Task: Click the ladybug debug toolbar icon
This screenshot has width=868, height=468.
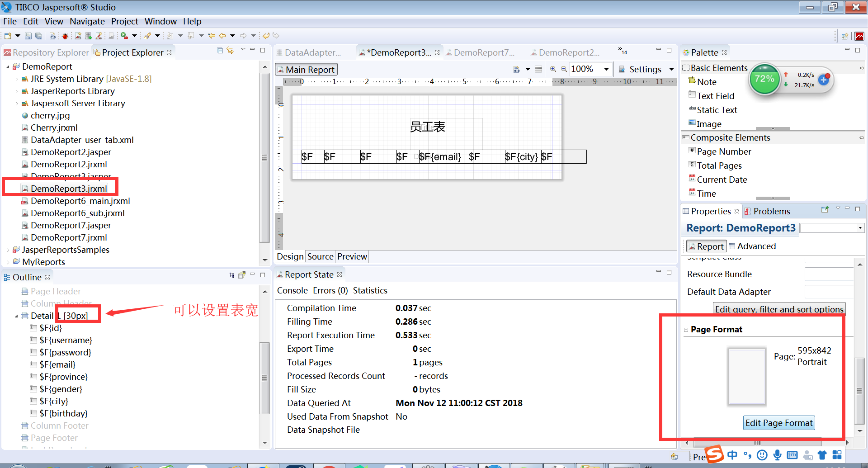Action: tap(65, 36)
